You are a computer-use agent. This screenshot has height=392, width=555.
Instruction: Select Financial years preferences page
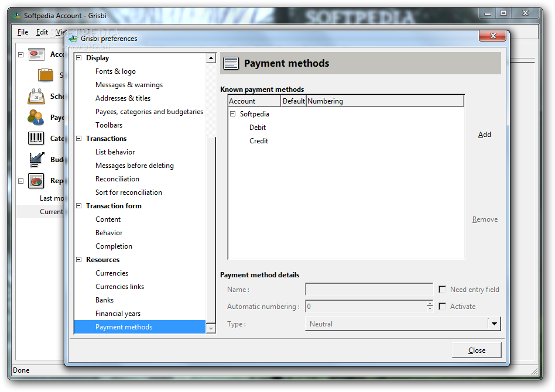point(118,313)
